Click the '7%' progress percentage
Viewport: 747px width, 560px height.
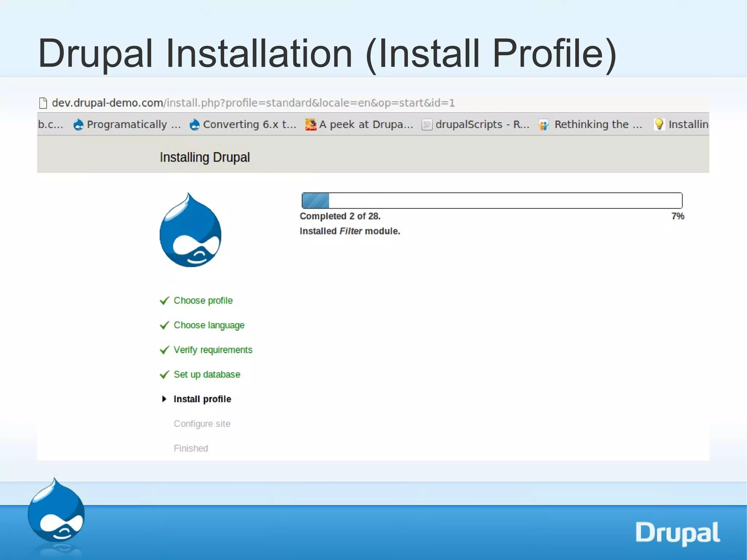click(x=678, y=216)
